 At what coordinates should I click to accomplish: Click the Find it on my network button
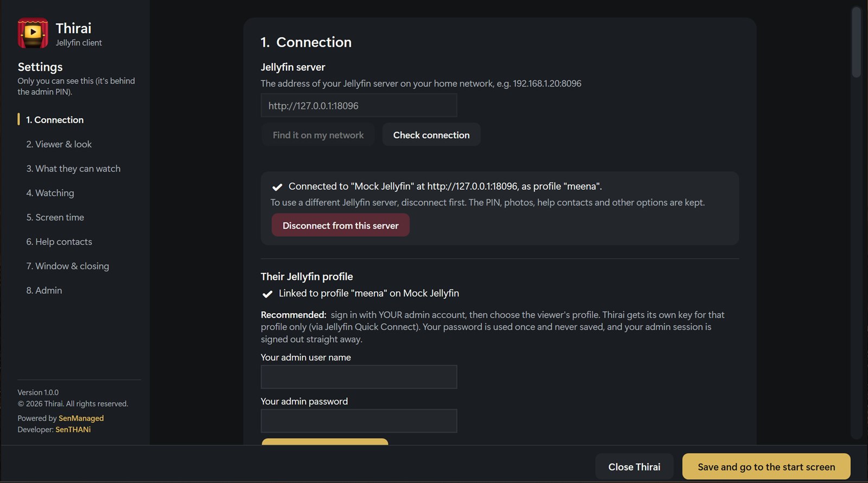(318, 135)
